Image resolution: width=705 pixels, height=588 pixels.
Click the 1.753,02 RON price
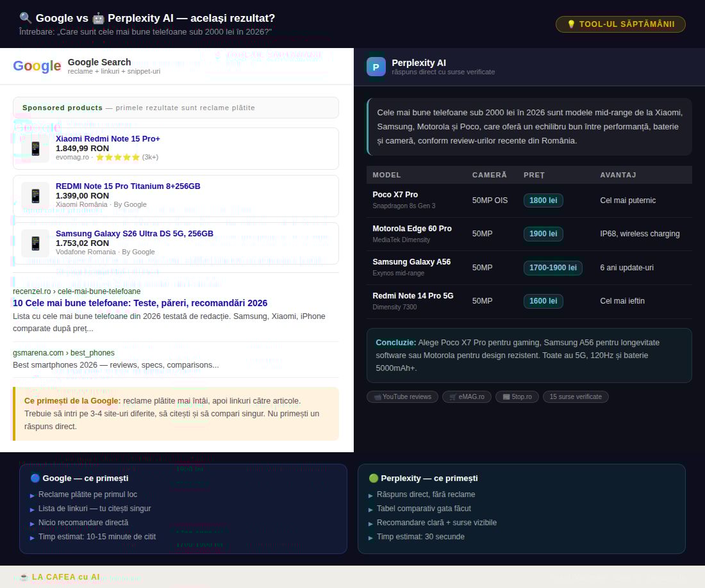click(x=82, y=243)
